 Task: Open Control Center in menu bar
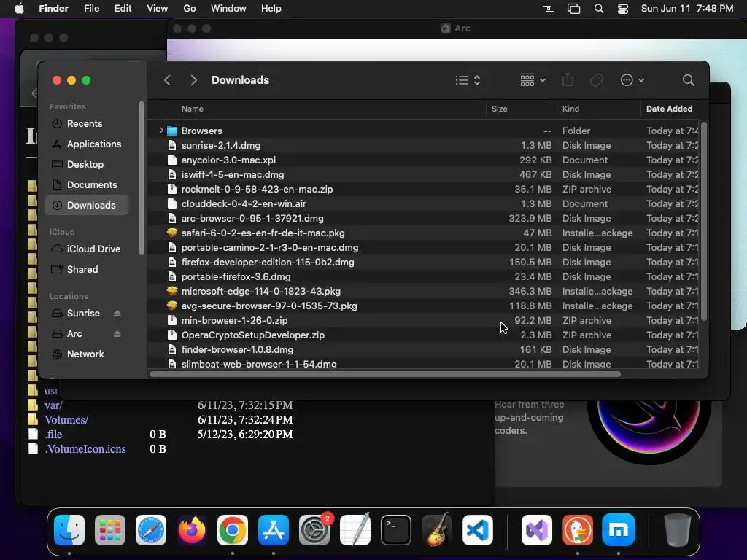(623, 9)
